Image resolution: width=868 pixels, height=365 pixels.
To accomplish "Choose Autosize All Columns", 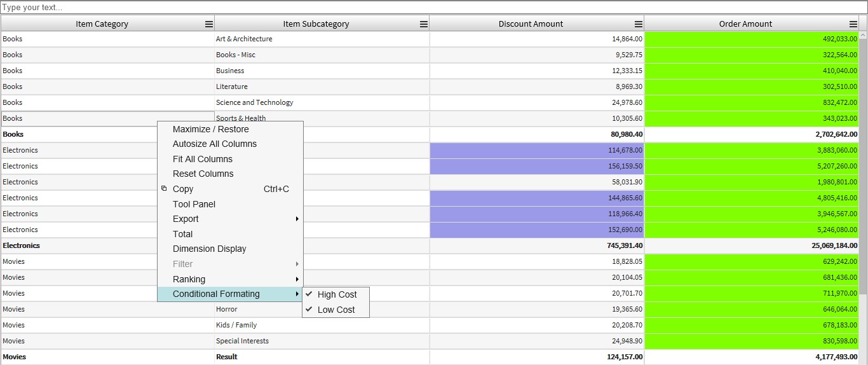I will point(214,144).
